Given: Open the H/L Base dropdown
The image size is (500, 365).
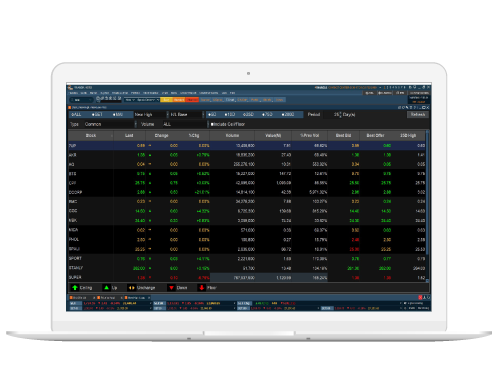Looking at the screenshot, I should click(187, 114).
